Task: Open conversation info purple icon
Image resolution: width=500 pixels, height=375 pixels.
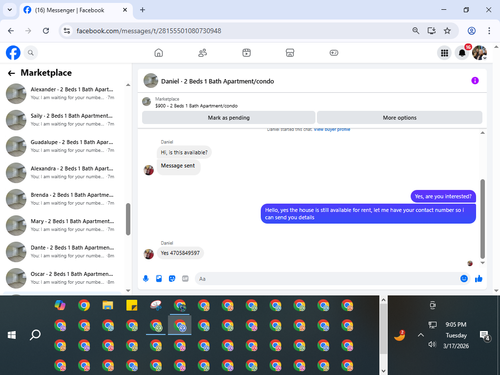Action: tap(475, 81)
